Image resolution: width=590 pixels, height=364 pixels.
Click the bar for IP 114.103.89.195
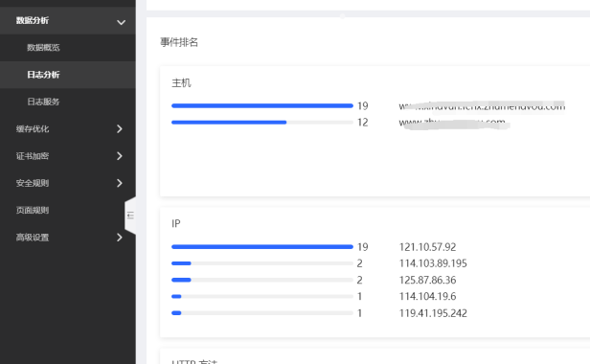[262, 263]
